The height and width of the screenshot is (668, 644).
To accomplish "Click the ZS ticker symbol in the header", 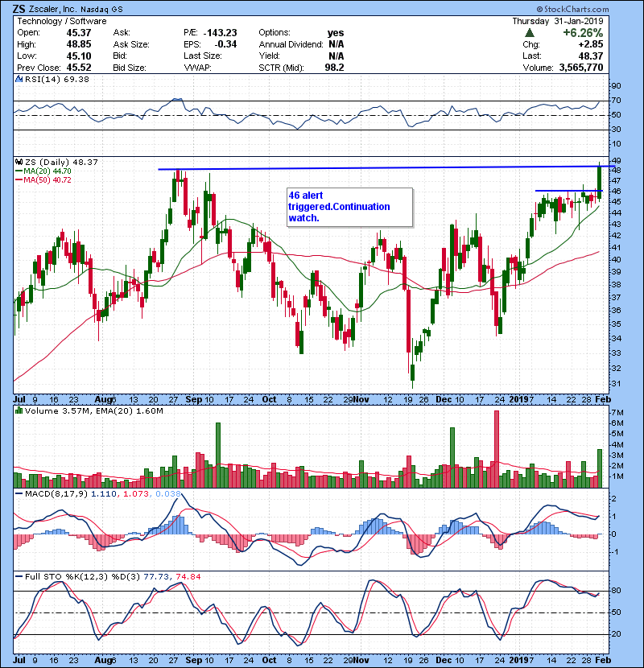I will point(19,9).
